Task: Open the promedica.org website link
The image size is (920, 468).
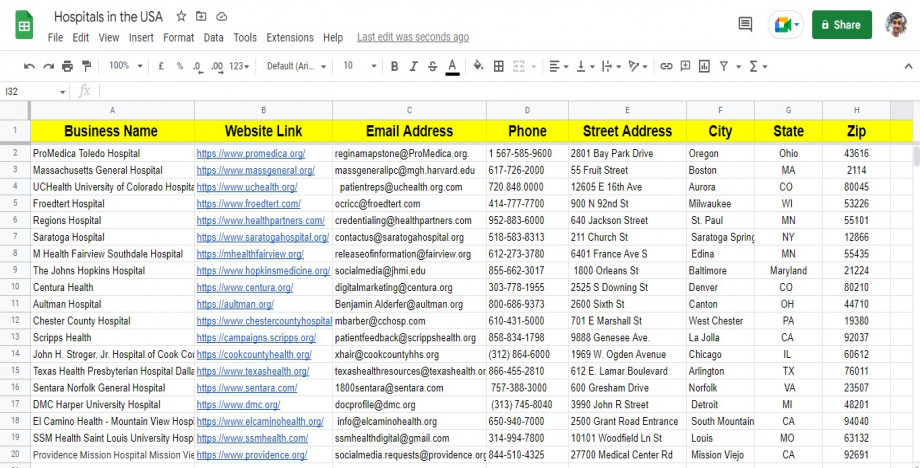Action: click(x=250, y=154)
